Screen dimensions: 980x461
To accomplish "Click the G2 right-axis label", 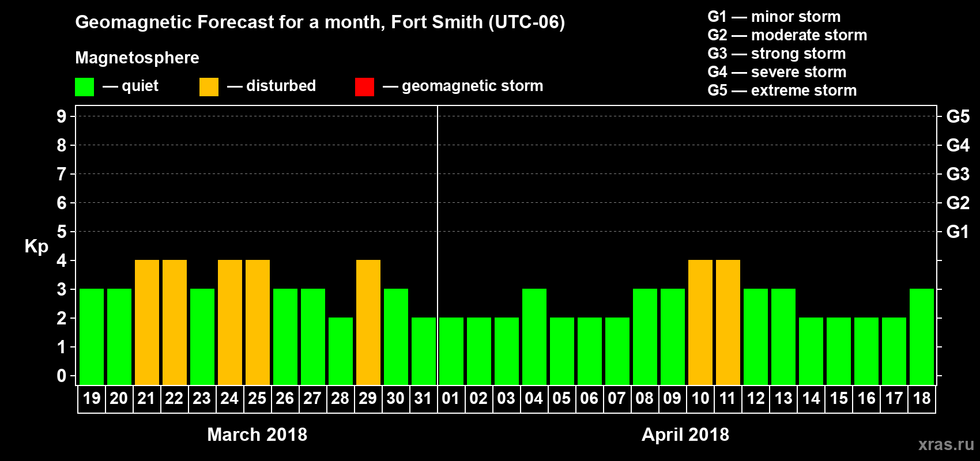I will click(x=958, y=203).
